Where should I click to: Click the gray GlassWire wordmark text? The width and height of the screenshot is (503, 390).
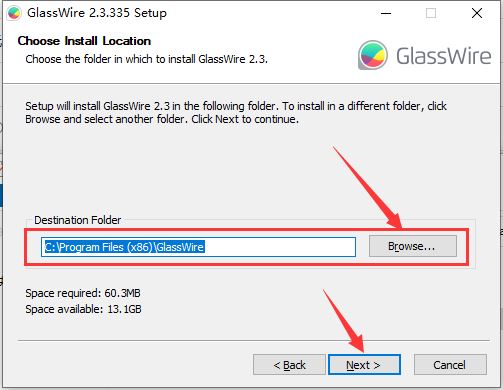pos(443,56)
